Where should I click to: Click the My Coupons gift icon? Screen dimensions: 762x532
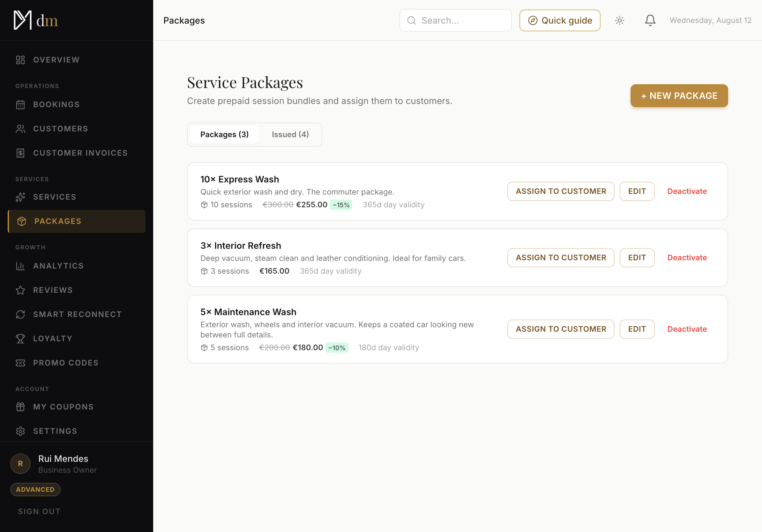point(20,407)
